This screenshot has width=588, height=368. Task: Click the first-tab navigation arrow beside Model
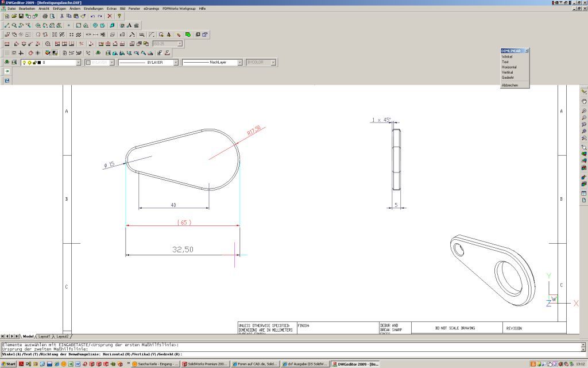point(3,336)
